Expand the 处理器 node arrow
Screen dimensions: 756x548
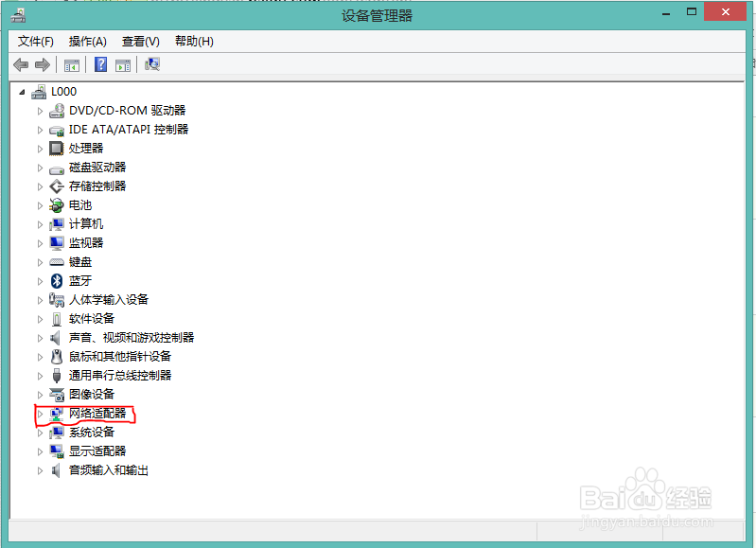point(40,149)
